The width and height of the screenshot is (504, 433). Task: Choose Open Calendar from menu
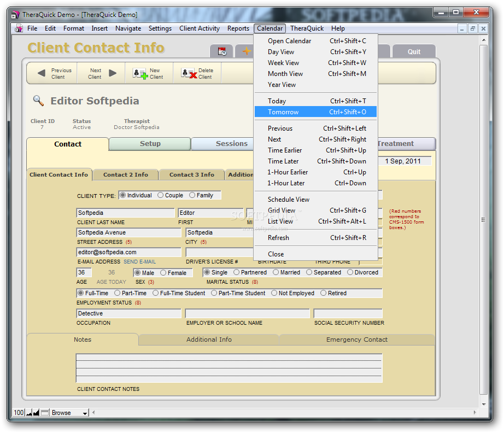[315, 41]
